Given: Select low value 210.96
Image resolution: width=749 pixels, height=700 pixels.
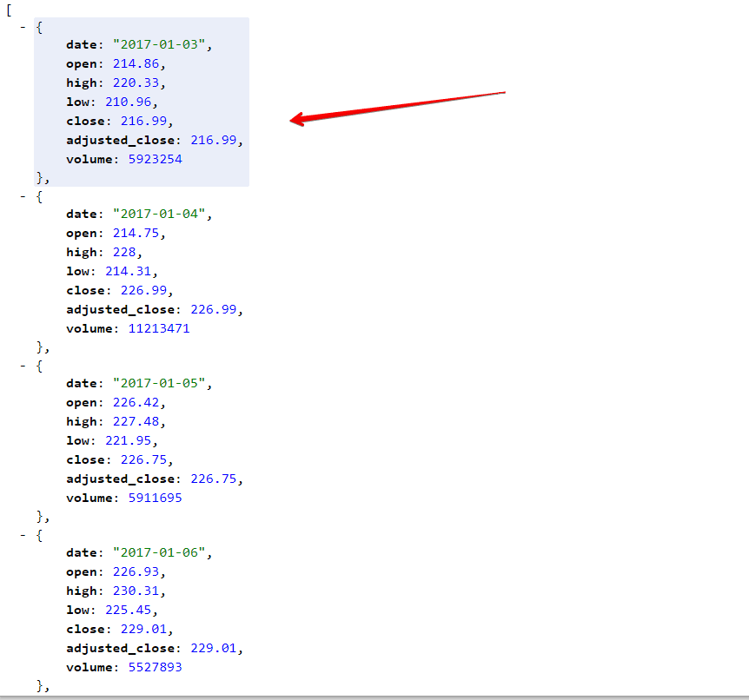Looking at the screenshot, I should pyautogui.click(x=128, y=102).
